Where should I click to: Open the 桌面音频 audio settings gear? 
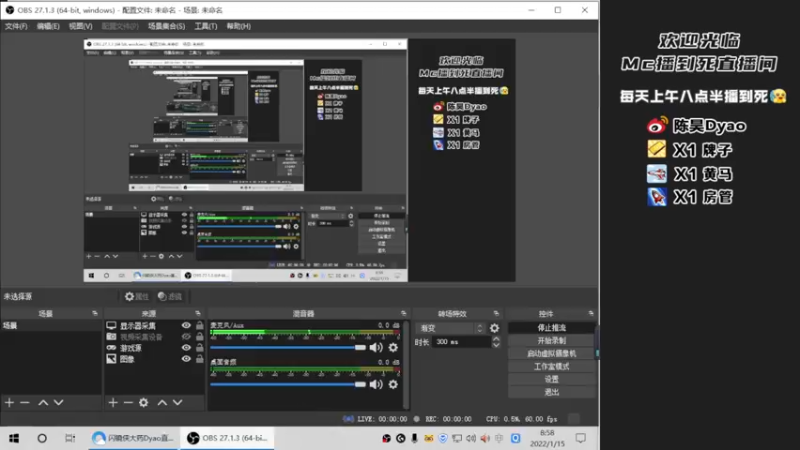(x=393, y=384)
